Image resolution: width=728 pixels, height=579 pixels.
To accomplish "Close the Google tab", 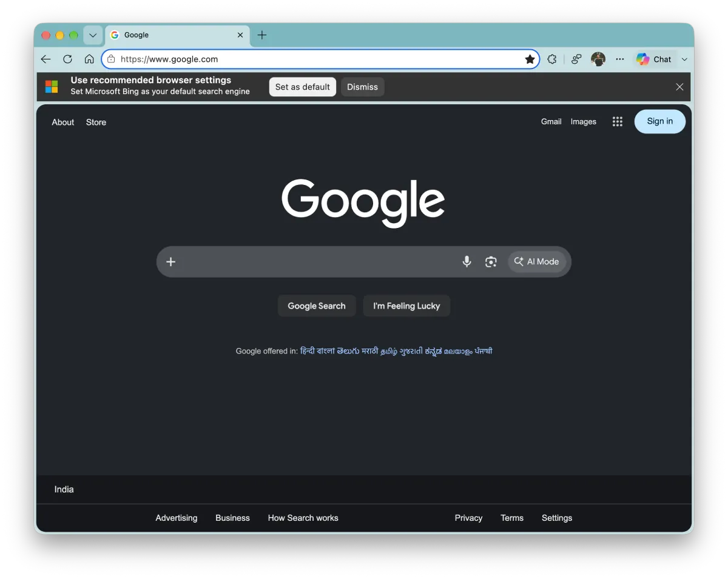I will click(240, 35).
